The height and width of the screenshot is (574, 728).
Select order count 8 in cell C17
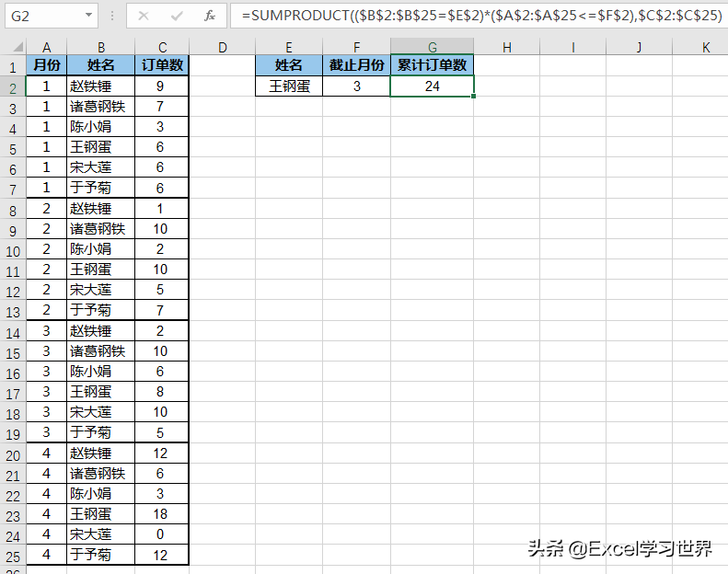pyautogui.click(x=162, y=392)
